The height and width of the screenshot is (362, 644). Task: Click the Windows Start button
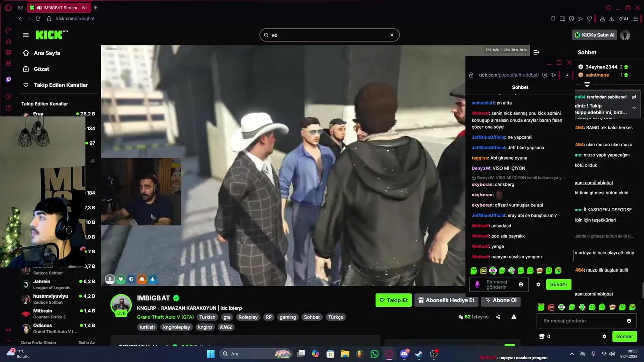pyautogui.click(x=211, y=354)
